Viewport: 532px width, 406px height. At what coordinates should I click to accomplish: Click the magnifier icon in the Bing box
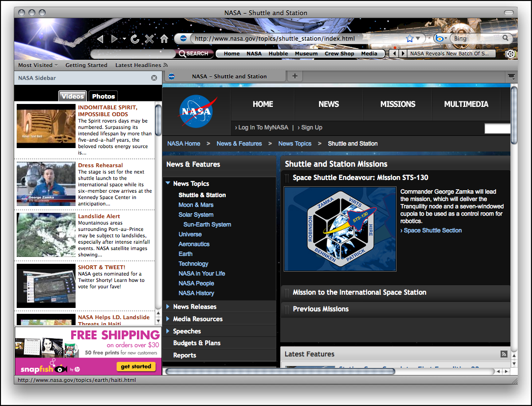tap(505, 38)
